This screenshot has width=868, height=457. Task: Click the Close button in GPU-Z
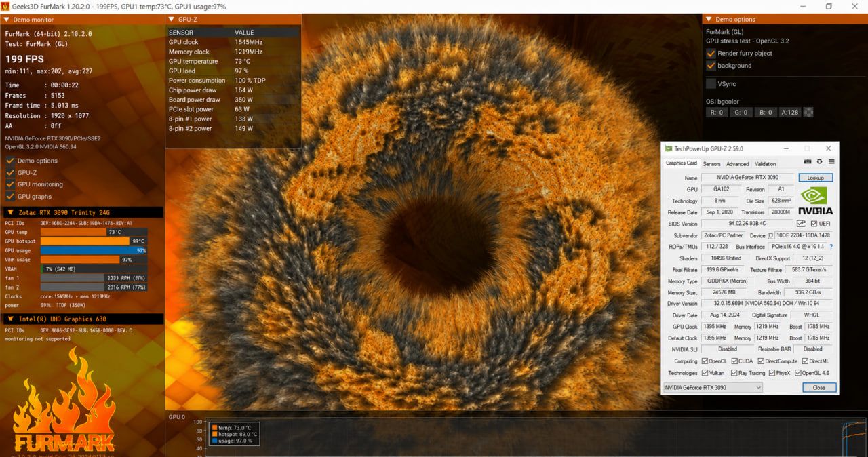coord(818,388)
